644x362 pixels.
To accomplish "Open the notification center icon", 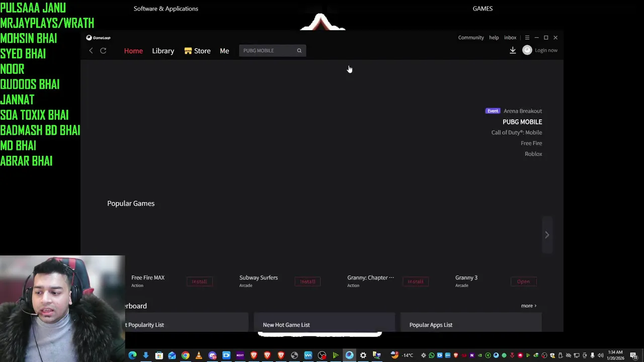I will (x=633, y=356).
